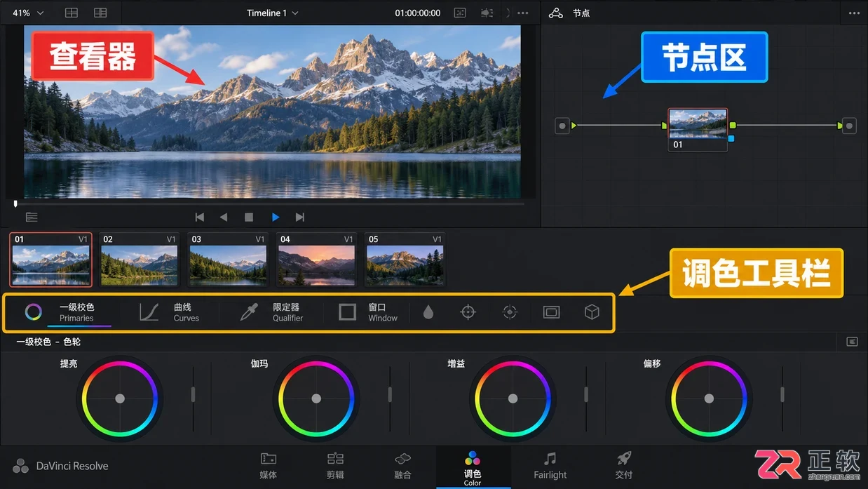Open the dashed-circle magic mask palette
The width and height of the screenshot is (868, 489).
[510, 312]
